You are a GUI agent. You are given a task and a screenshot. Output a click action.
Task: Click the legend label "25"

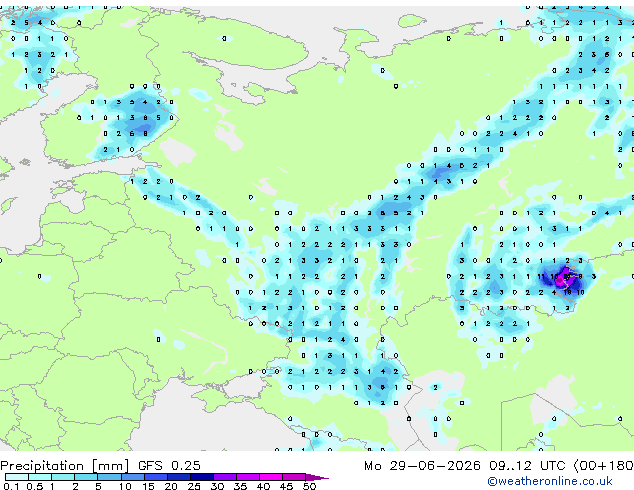click(194, 486)
